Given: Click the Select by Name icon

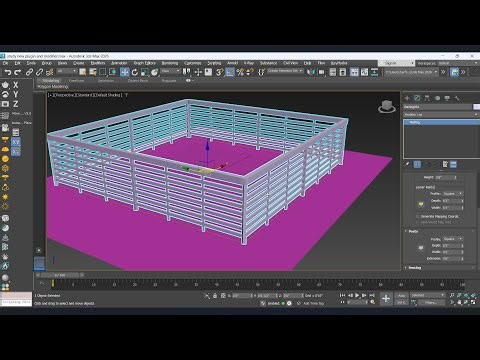Looking at the screenshot, I should point(93,72).
